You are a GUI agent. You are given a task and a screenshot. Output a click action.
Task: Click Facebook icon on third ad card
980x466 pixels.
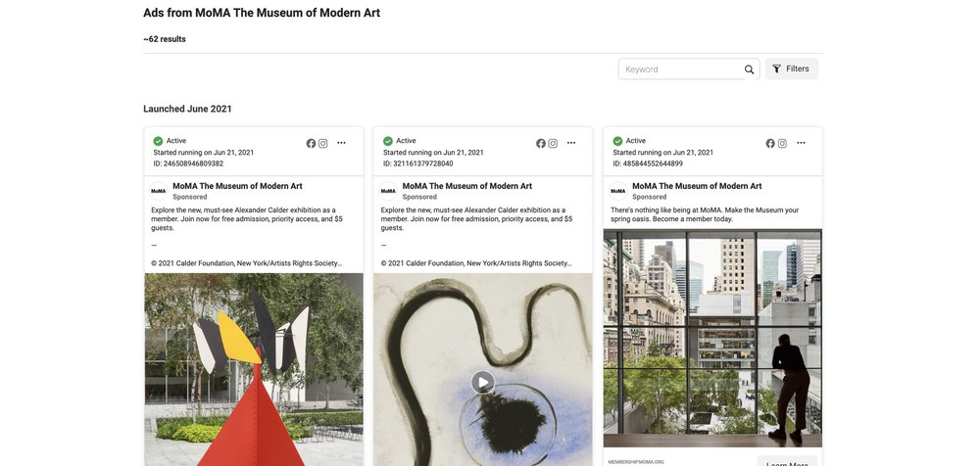[x=770, y=143]
